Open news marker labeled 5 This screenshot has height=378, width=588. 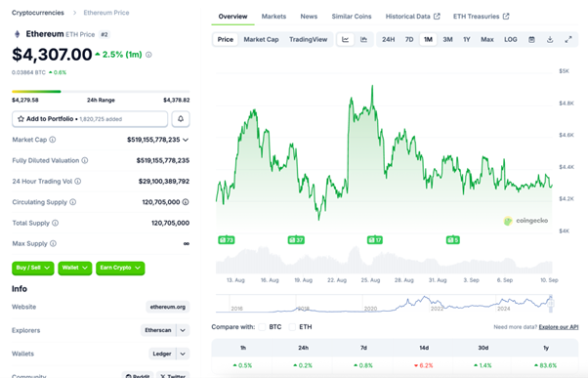click(x=453, y=240)
